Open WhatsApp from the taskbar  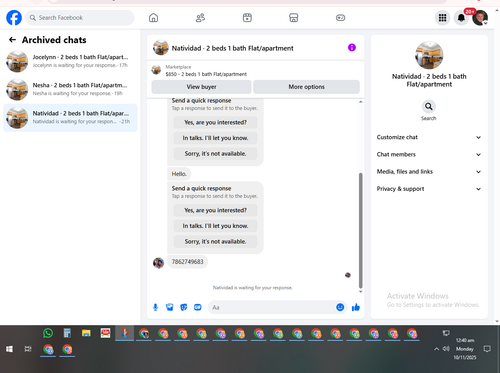click(48, 333)
